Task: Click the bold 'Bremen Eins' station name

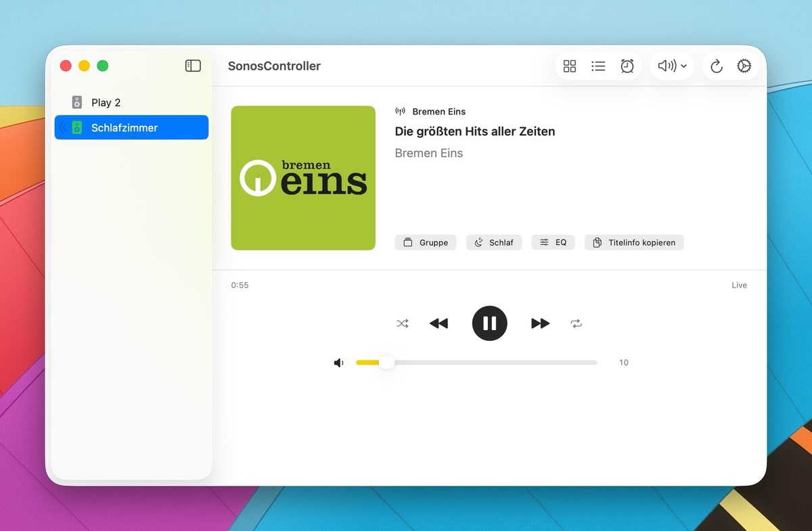Action: tap(439, 112)
